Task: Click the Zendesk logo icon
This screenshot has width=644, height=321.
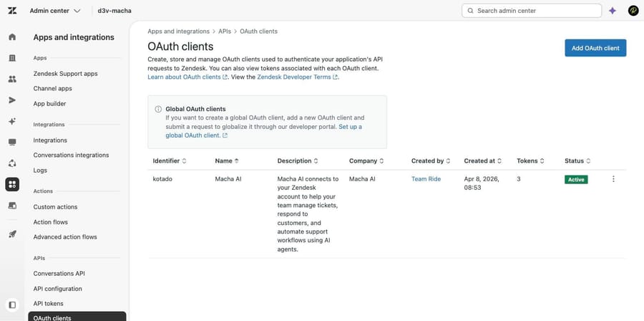Action: point(12,11)
